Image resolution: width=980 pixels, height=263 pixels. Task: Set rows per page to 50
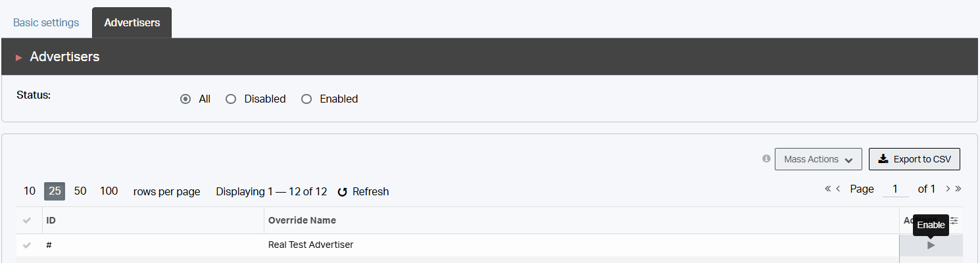tap(80, 191)
